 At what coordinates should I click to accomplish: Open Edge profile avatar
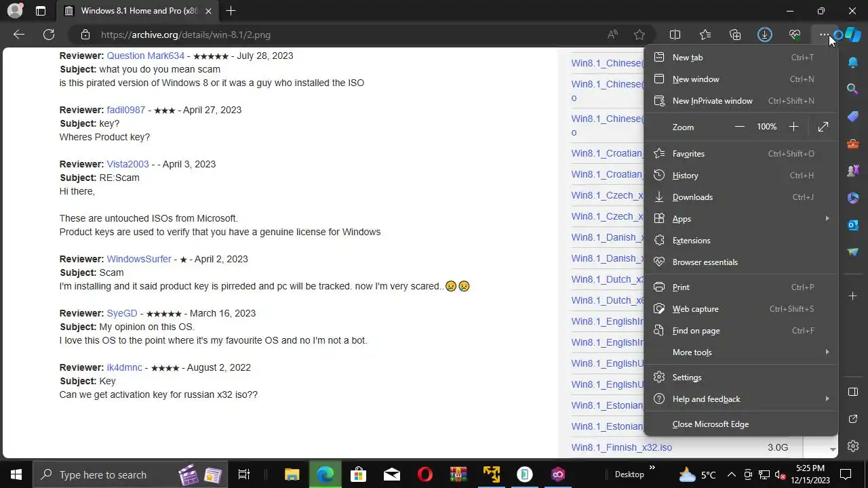pyautogui.click(x=15, y=11)
